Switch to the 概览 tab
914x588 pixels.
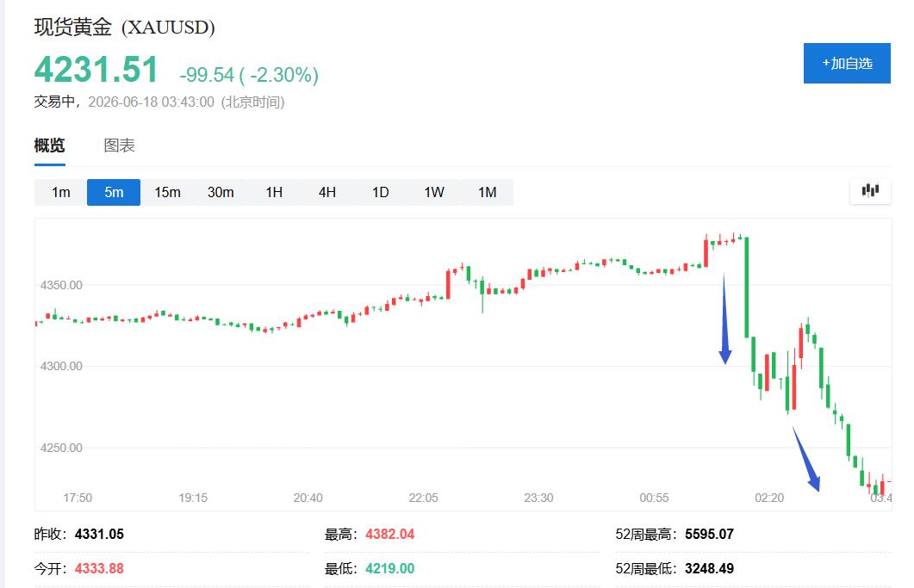coord(50,145)
